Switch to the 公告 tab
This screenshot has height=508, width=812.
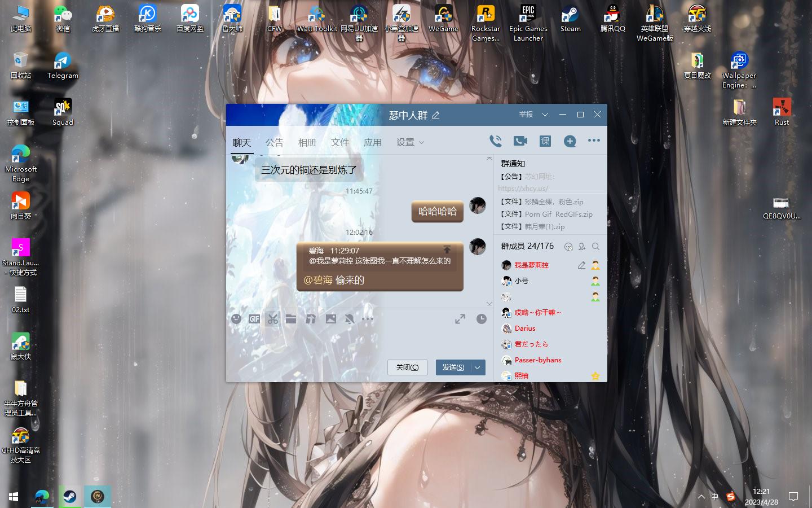click(x=275, y=142)
